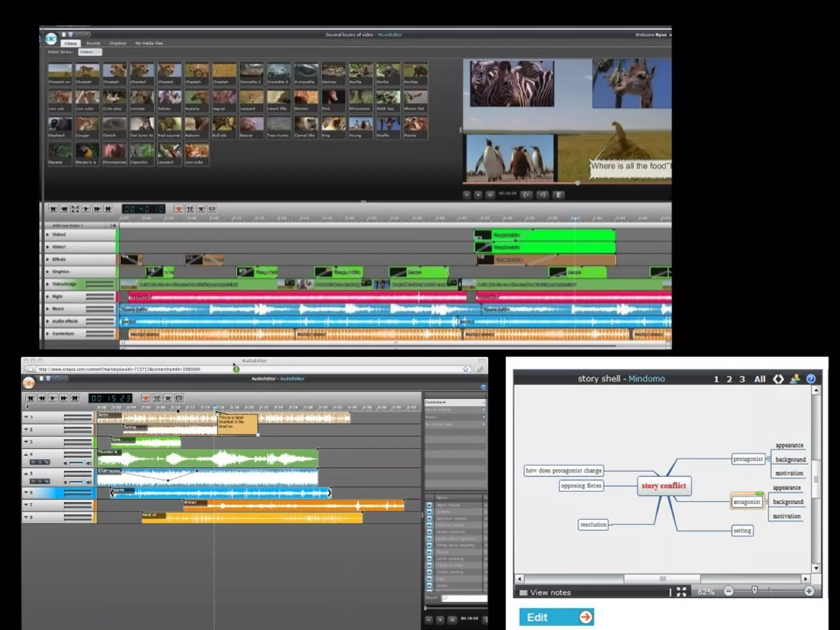Click the blue Edit button below mind map

556,617
